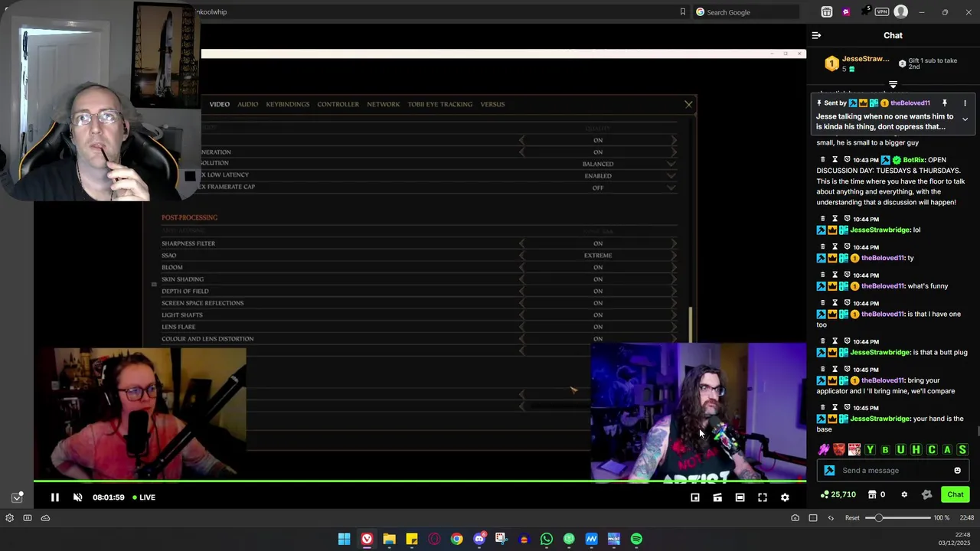980x551 pixels.
Task: Toggle Depth of Field right arrow
Action: (674, 291)
